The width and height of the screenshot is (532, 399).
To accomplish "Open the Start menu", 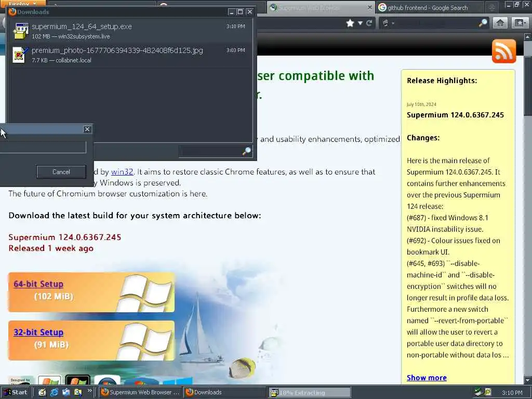I will [16, 392].
